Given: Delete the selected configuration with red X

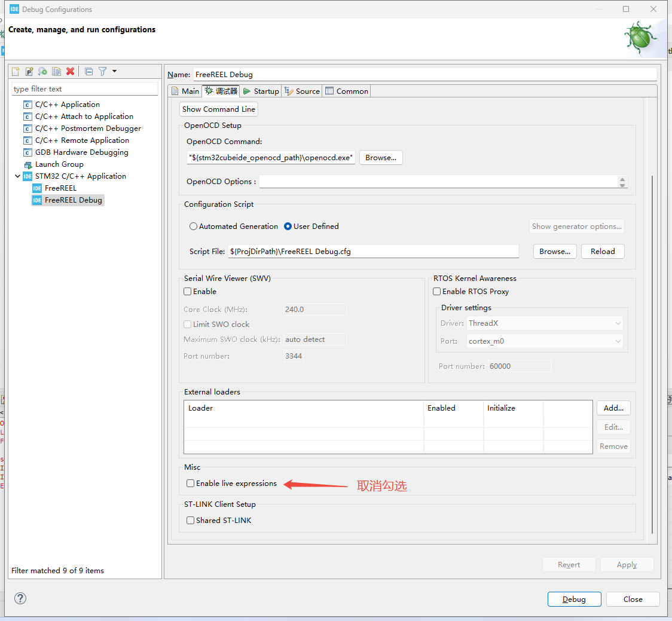Looking at the screenshot, I should point(70,71).
